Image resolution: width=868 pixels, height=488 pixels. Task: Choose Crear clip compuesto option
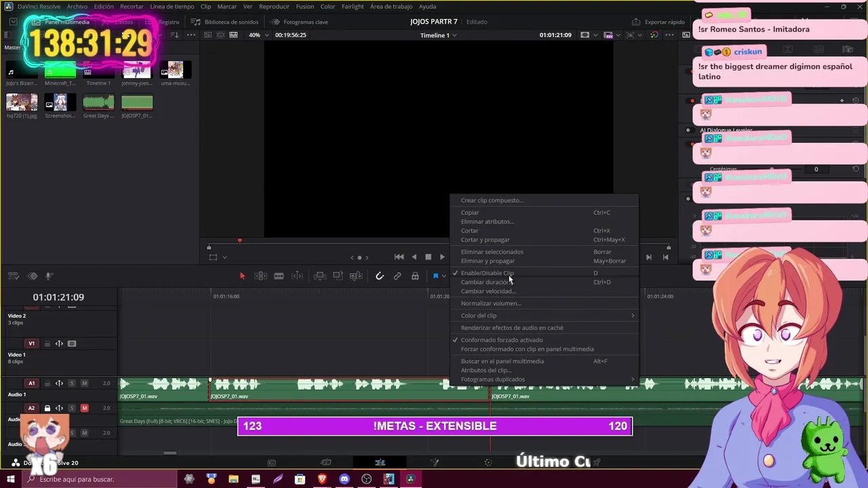tap(544, 200)
